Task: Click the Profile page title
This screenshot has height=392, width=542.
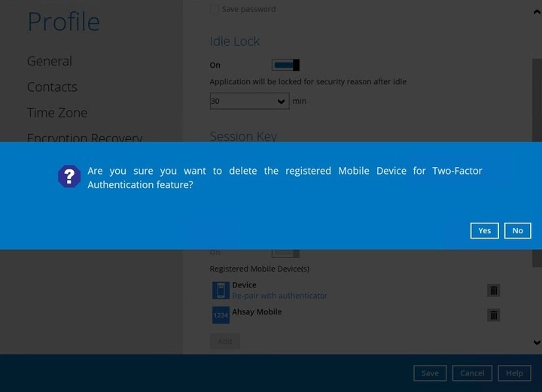Action: pyautogui.click(x=64, y=22)
